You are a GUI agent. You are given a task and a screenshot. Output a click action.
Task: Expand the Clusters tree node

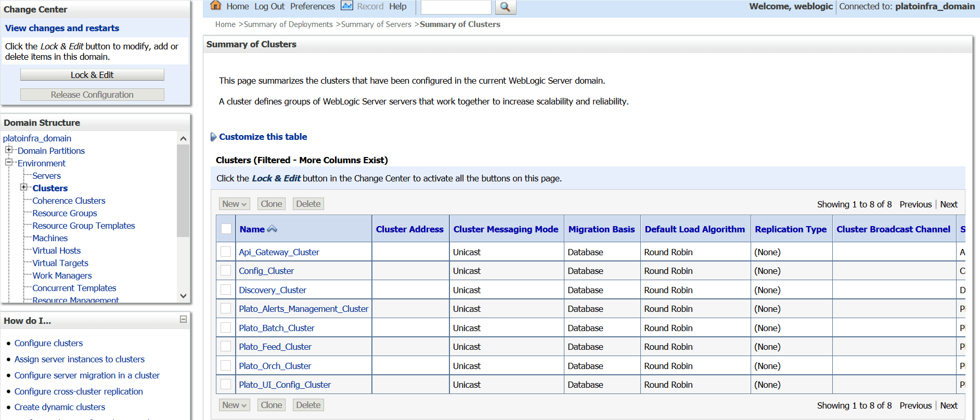coord(23,187)
